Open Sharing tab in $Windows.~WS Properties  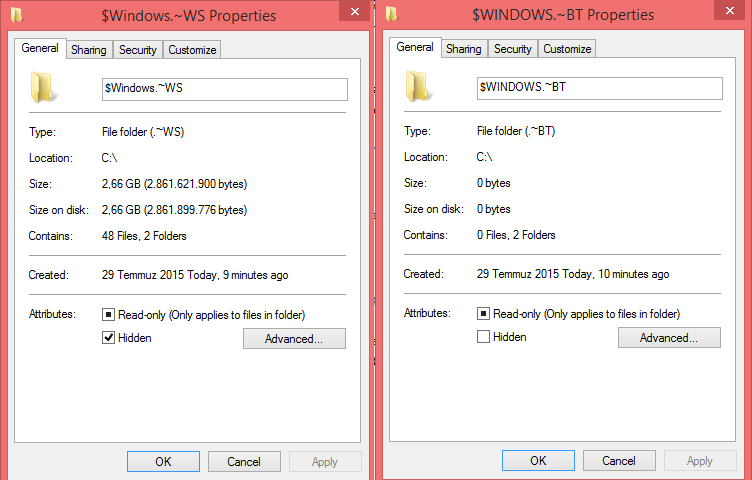[x=88, y=50]
